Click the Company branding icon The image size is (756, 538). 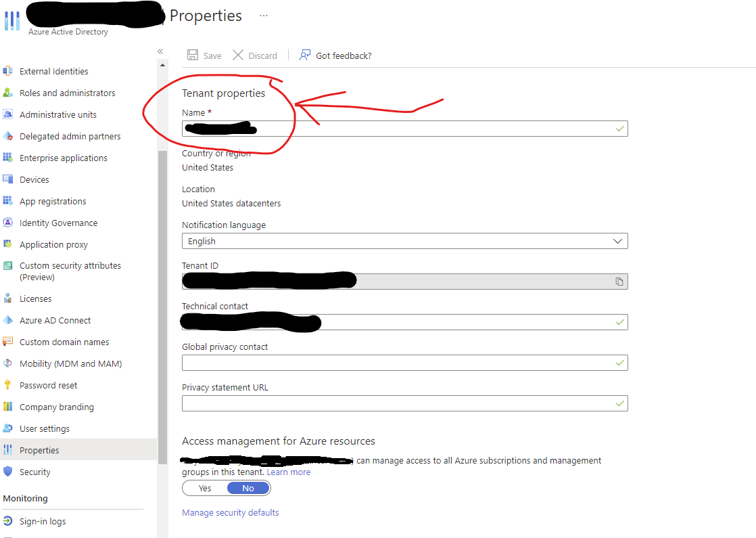(7, 407)
